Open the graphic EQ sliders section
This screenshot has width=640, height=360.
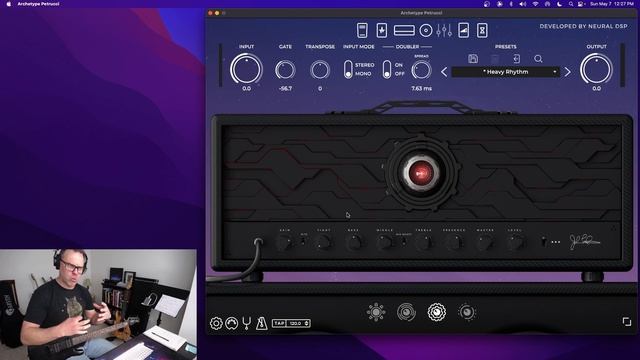tap(444, 31)
